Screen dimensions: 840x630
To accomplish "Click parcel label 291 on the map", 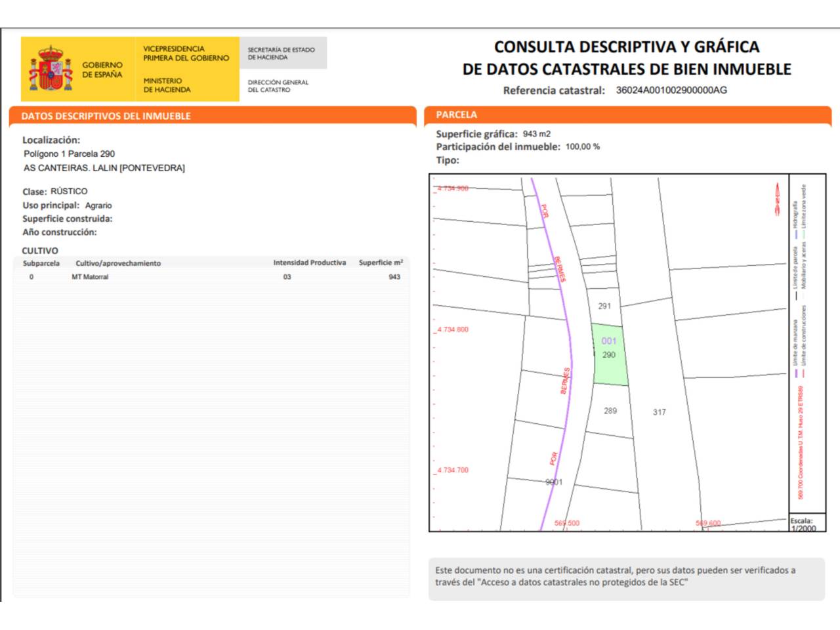I will 604,306.
